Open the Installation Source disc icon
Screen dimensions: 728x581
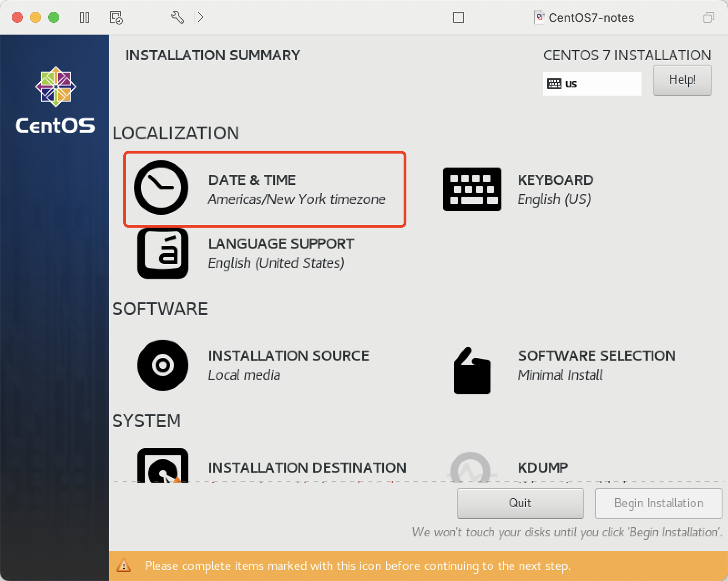tap(163, 365)
